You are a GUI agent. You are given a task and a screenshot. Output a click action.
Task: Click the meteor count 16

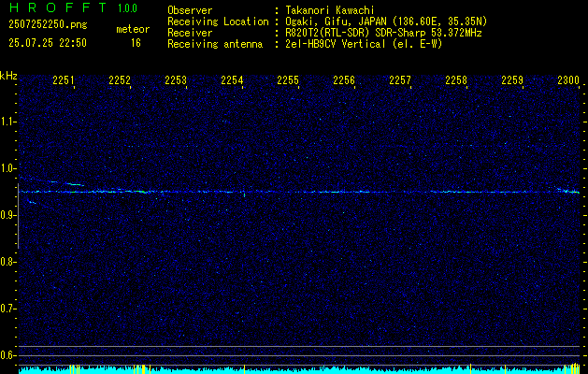click(136, 43)
